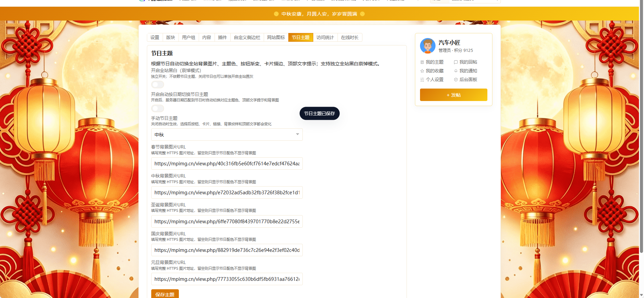Focus the 春节背景图片URL input field
644x298 pixels.
coord(227,164)
